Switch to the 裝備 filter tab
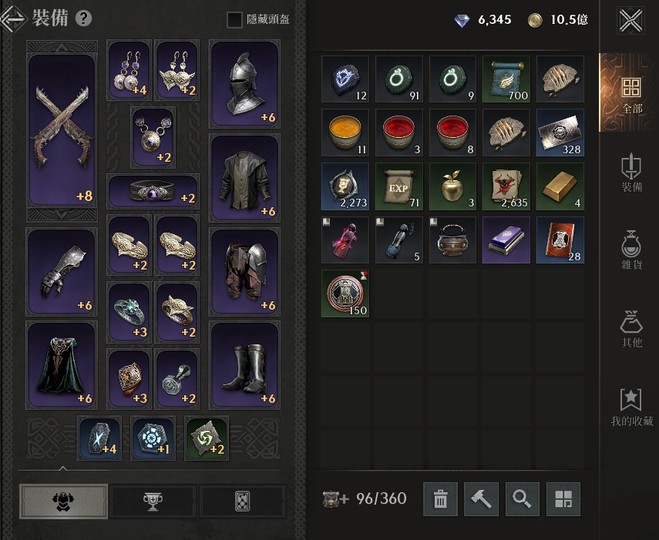This screenshot has height=540, width=659. pos(632,173)
